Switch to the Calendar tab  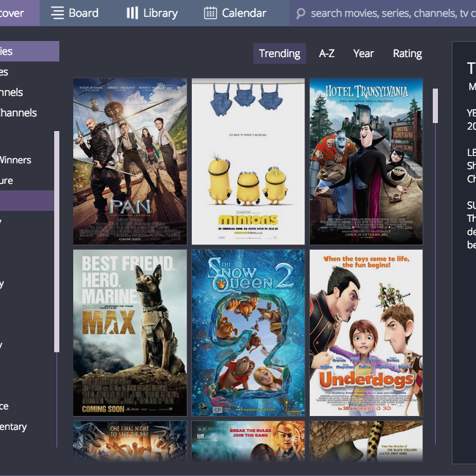tap(235, 13)
